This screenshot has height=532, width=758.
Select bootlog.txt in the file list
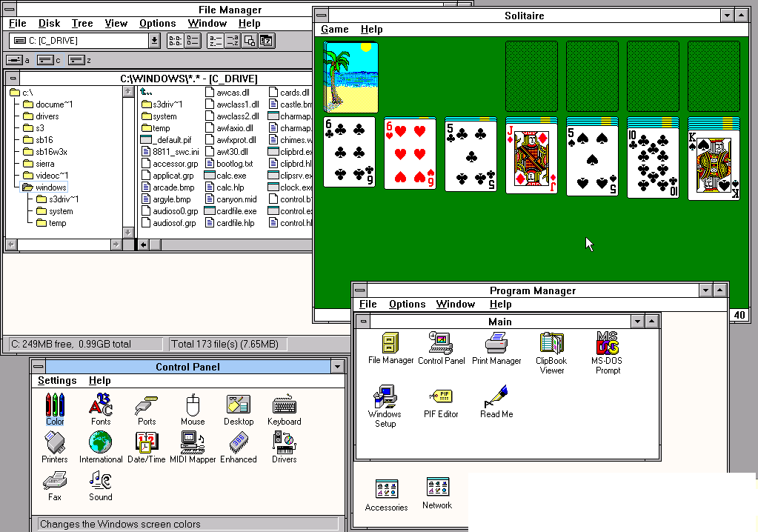[x=229, y=164]
